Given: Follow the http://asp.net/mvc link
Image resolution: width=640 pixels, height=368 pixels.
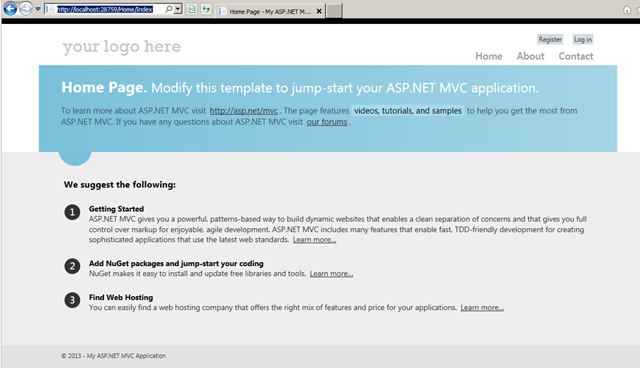Looking at the screenshot, I should (244, 111).
